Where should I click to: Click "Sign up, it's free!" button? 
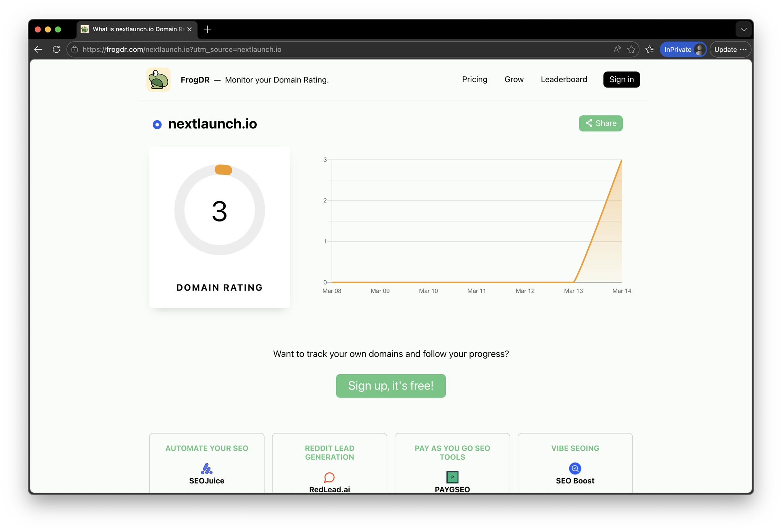pos(391,386)
